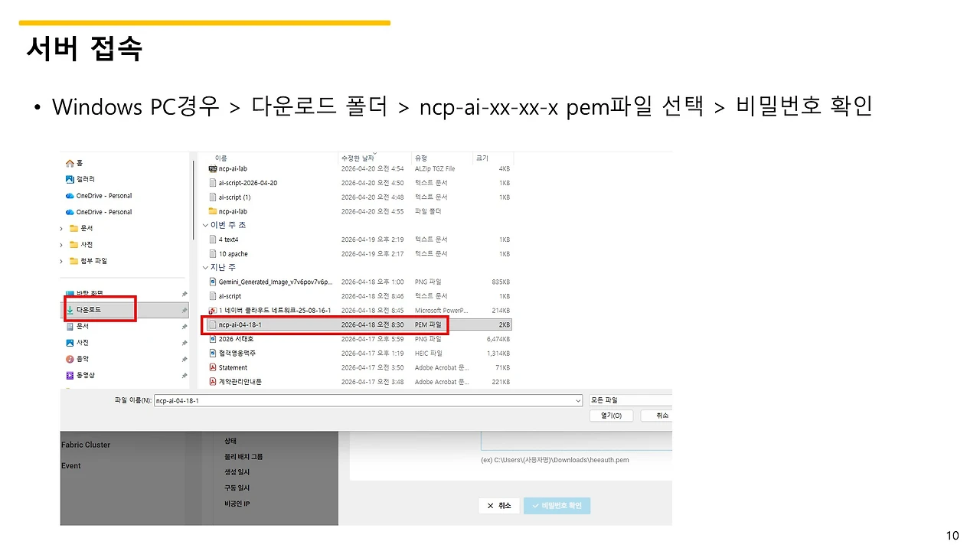Image resolution: width=980 pixels, height=551 pixels.
Task: Collapse the 이번 주 초 group
Action: click(x=204, y=225)
